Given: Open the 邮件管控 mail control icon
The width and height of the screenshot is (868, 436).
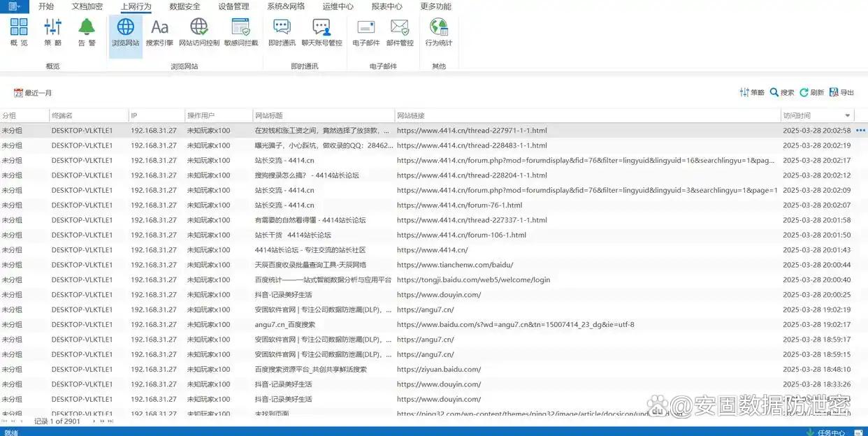Looking at the screenshot, I should click(400, 32).
